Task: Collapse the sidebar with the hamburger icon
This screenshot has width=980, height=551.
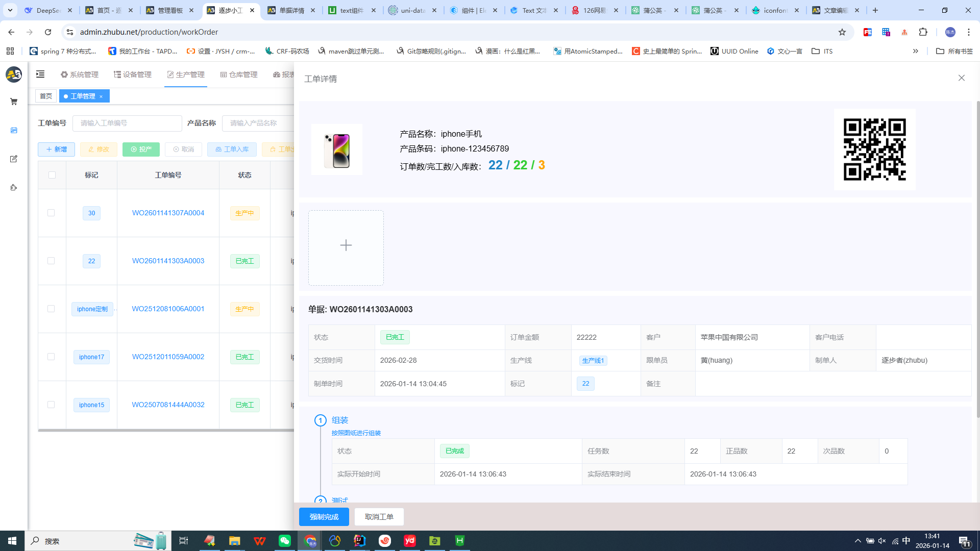Action: 40,74
